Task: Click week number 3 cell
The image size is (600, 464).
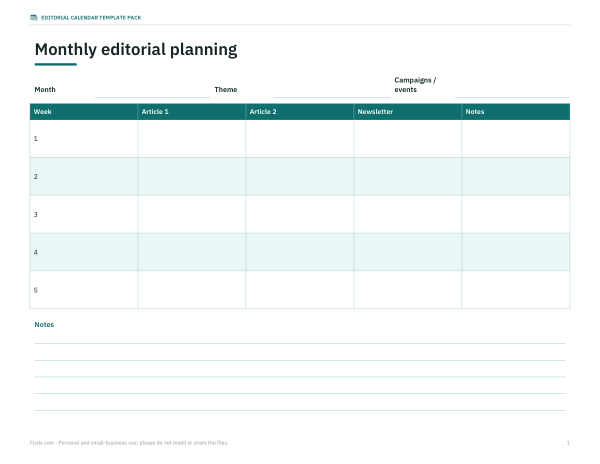Action: (84, 215)
